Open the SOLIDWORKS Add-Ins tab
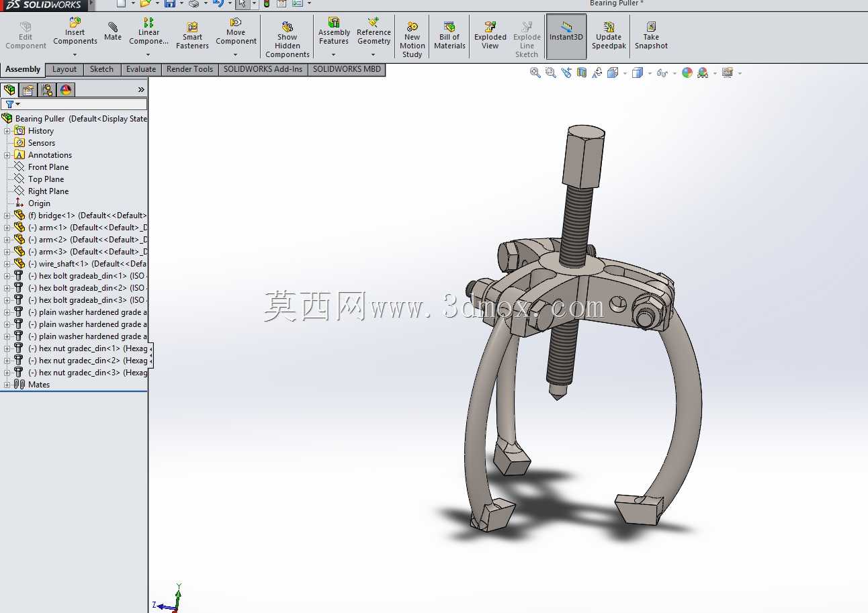Image resolution: width=868 pixels, height=613 pixels. pos(263,69)
